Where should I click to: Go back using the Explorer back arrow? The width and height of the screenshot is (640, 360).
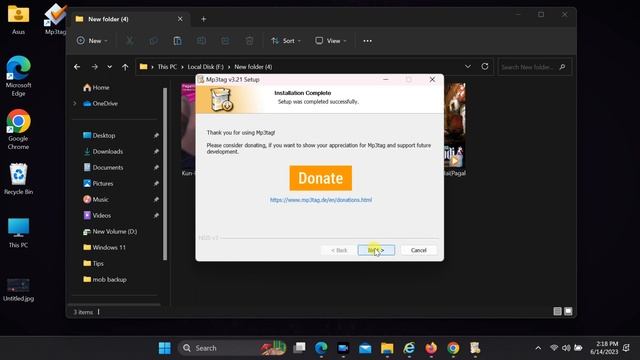pyautogui.click(x=77, y=67)
